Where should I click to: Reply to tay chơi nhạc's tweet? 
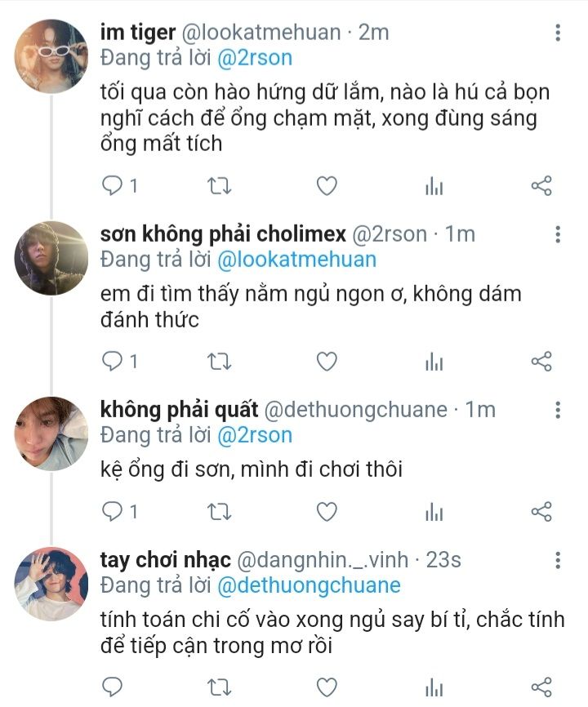[x=112, y=686]
